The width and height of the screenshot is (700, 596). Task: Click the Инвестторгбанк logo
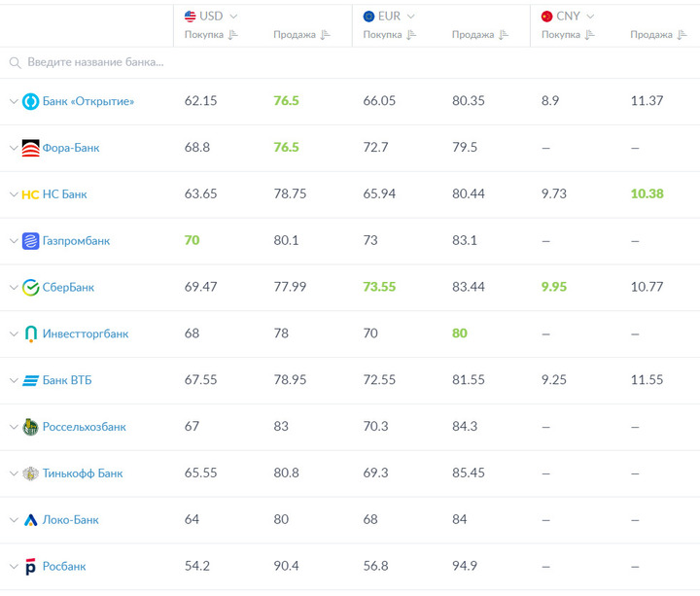(x=31, y=333)
